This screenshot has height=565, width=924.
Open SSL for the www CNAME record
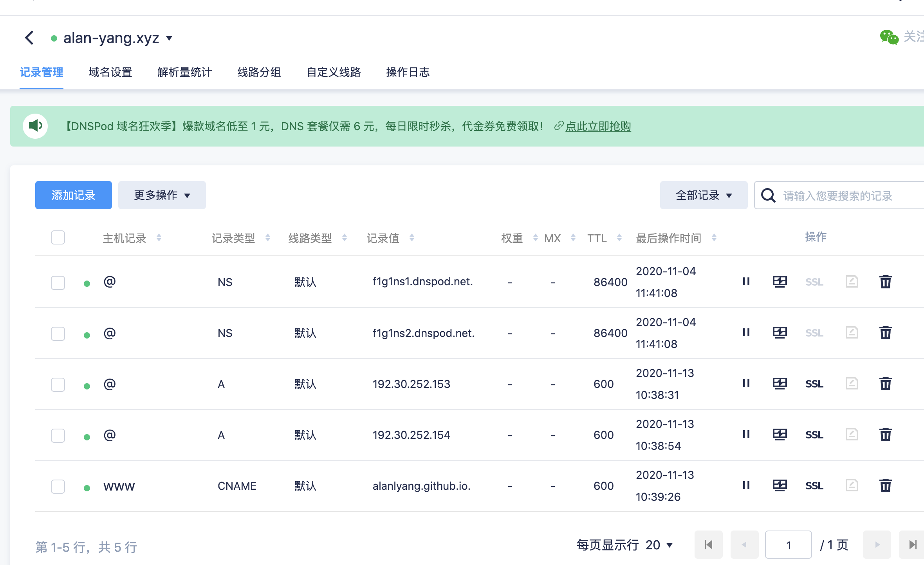[814, 486]
